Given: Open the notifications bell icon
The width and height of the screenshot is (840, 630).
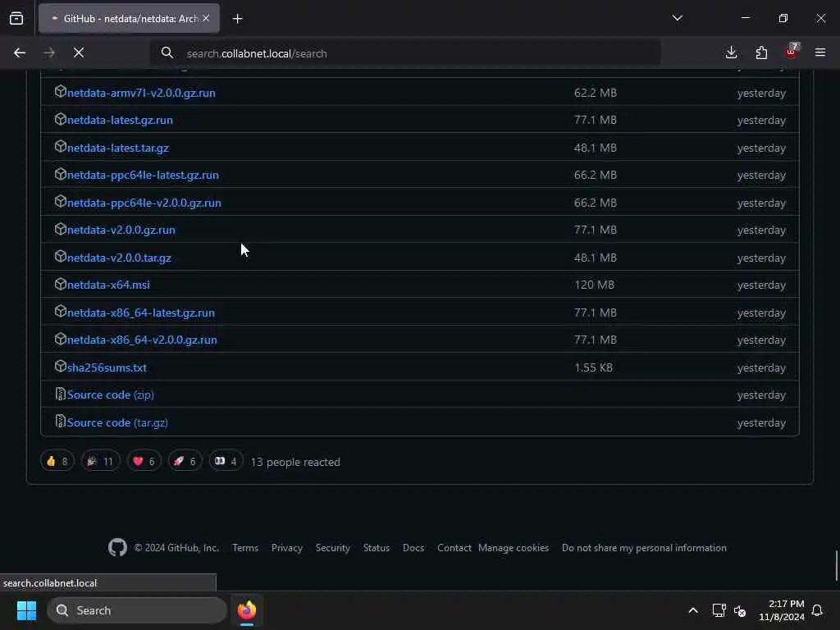Looking at the screenshot, I should pos(818,610).
